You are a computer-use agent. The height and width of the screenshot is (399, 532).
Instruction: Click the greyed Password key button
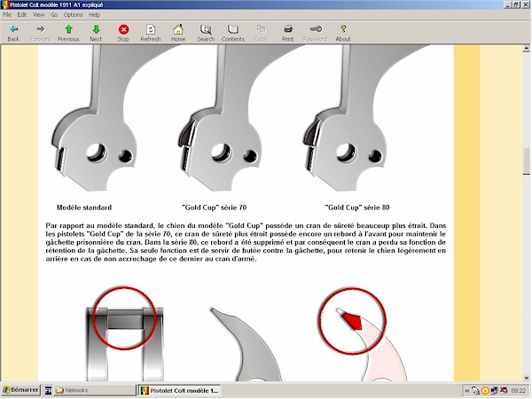pyautogui.click(x=316, y=33)
